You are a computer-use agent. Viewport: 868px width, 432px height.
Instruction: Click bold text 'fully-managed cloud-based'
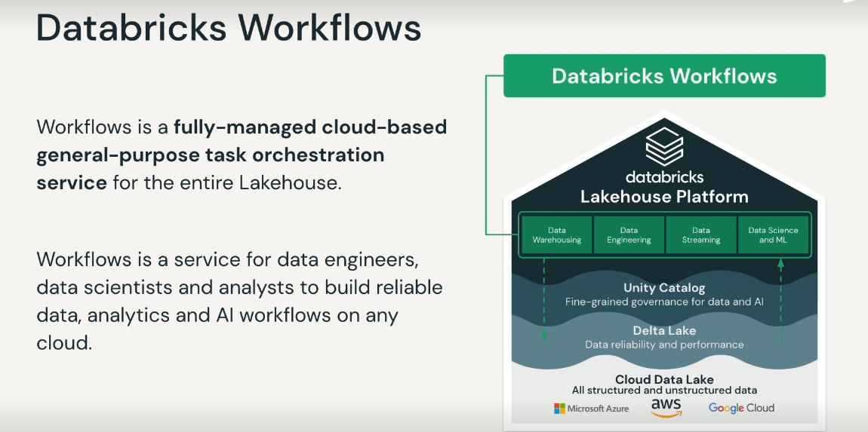point(310,127)
